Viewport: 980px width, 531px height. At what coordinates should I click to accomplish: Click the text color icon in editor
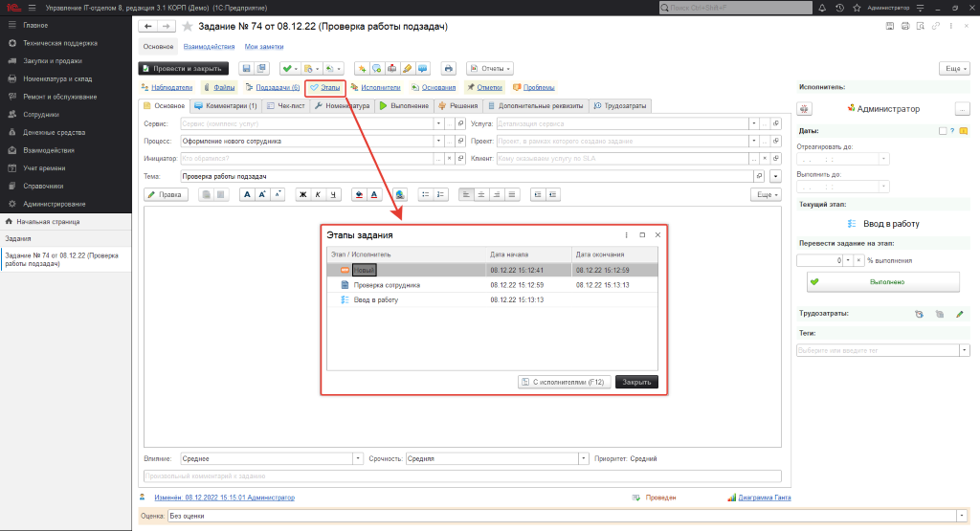pos(374,194)
